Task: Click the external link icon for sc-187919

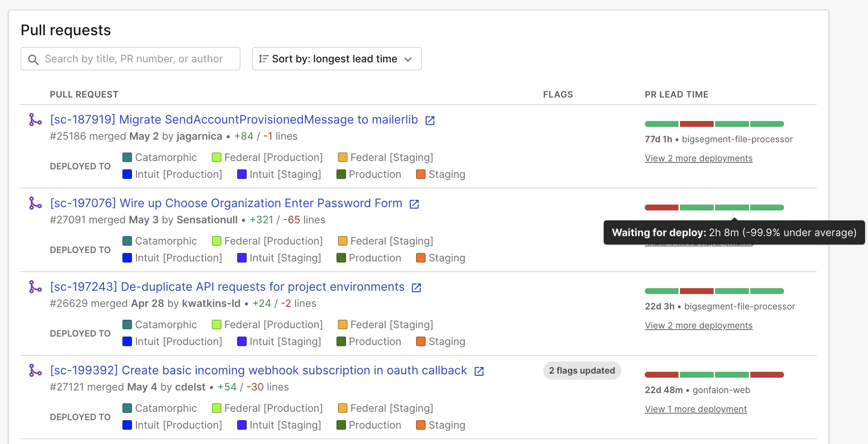Action: pyautogui.click(x=430, y=120)
